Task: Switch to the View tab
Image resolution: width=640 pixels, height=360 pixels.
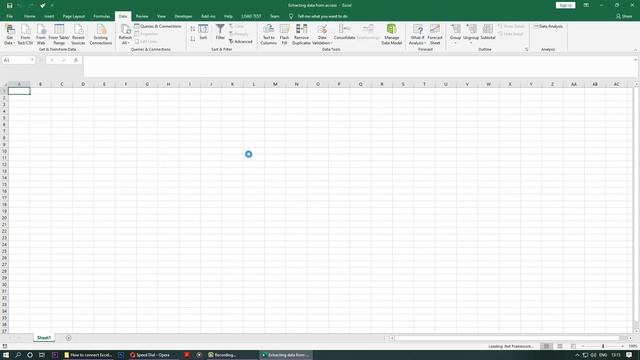Action: 161,16
